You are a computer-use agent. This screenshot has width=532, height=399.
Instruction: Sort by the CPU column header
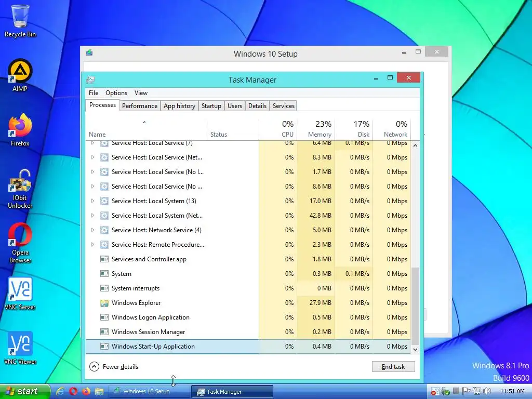tap(278, 129)
